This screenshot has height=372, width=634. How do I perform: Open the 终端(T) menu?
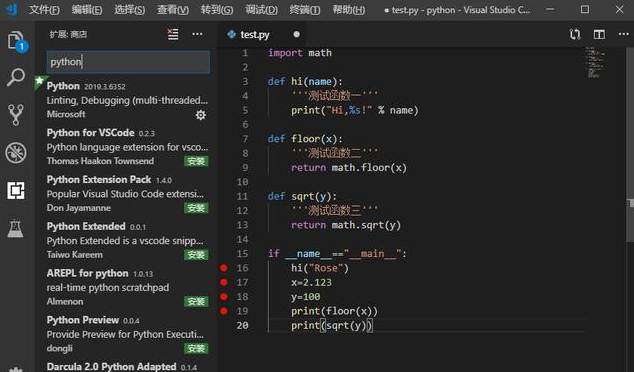pos(305,9)
